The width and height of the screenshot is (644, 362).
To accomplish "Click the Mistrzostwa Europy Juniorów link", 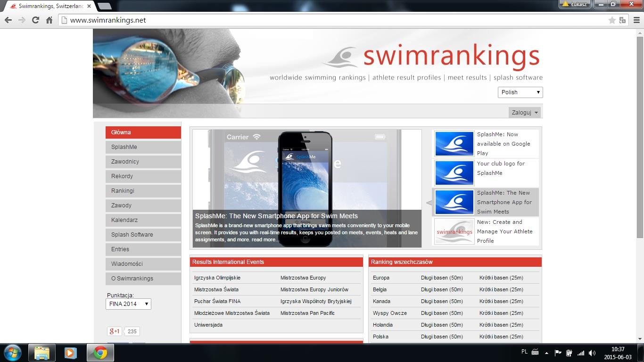I will click(314, 289).
